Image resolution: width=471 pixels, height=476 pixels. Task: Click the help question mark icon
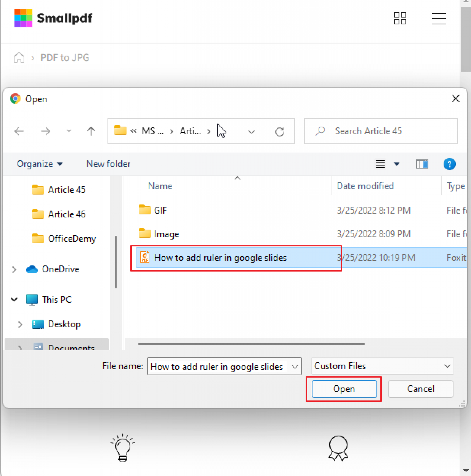pos(450,164)
